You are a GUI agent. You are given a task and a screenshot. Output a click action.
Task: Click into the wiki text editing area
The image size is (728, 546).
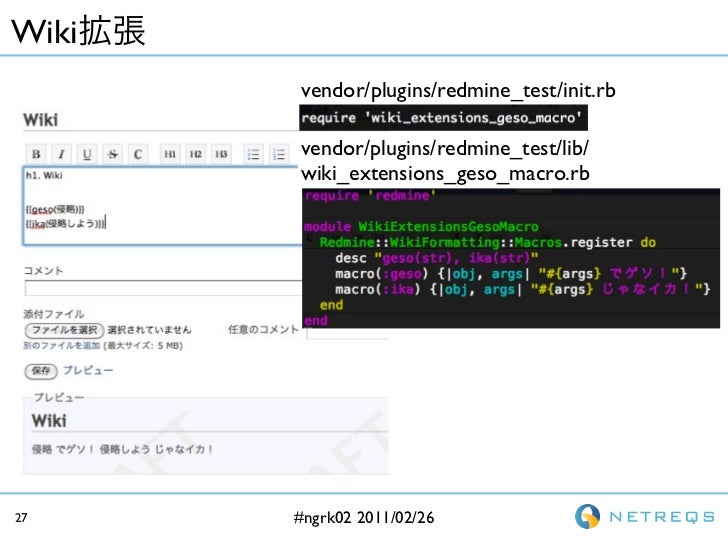point(162,205)
